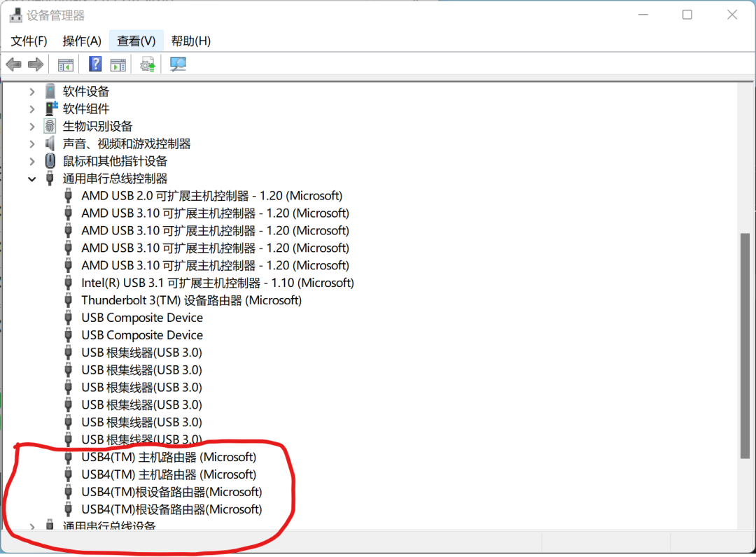The image size is (756, 557).
Task: Toggle the console tree pane icon
Action: tap(66, 64)
